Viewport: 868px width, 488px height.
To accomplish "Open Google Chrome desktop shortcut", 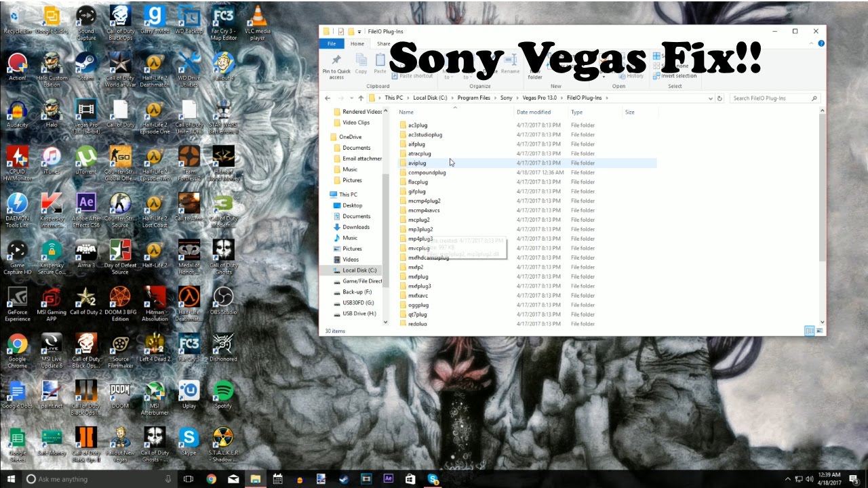I will 17,351.
